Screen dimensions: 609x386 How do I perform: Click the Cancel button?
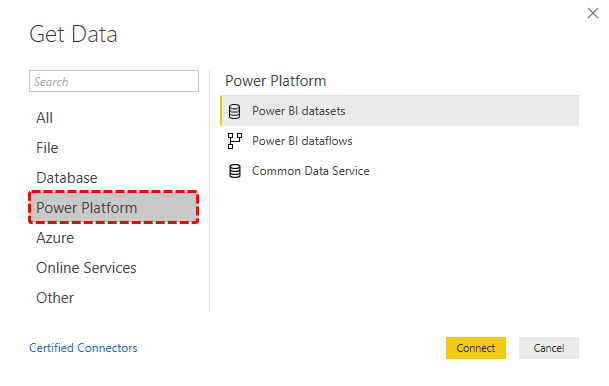point(549,348)
